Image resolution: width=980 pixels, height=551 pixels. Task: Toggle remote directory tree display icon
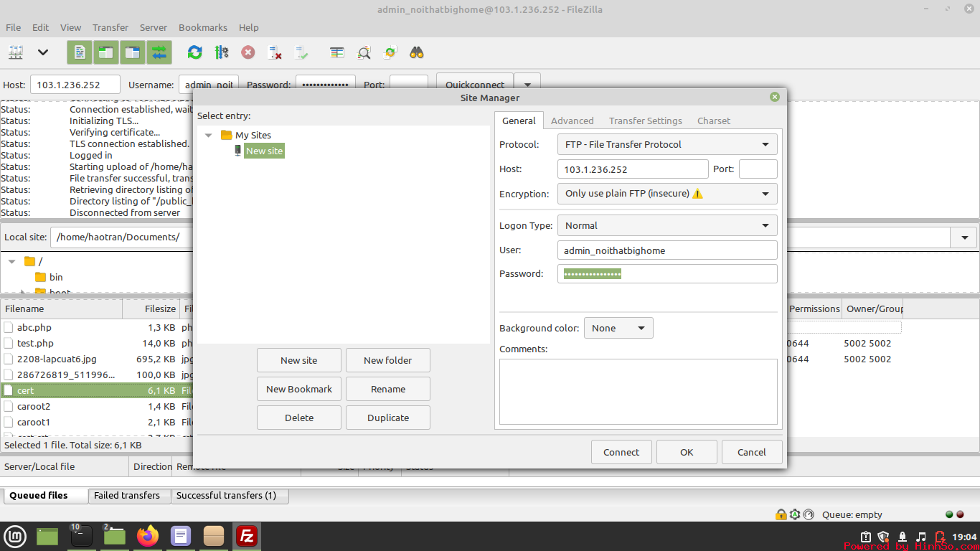coord(133,52)
